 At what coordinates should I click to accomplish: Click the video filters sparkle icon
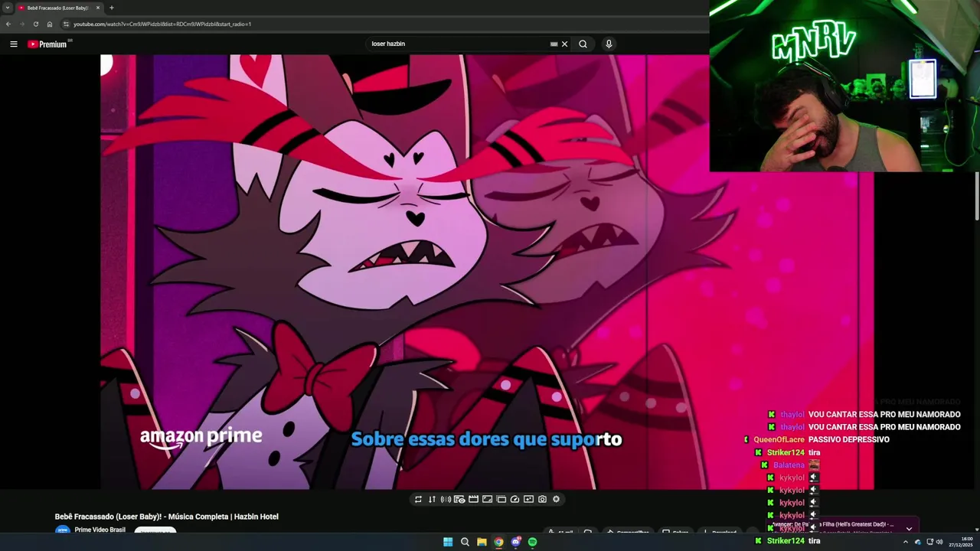pos(528,499)
